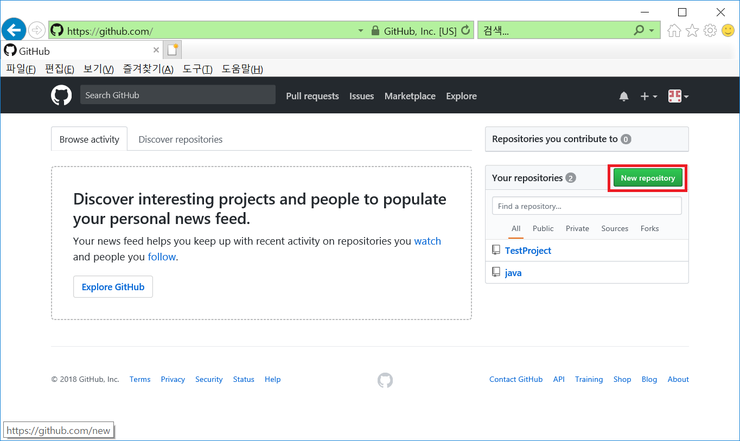Viewport: 740px width, 441px height.
Task: Click the Find a repository field
Action: [x=587, y=206]
